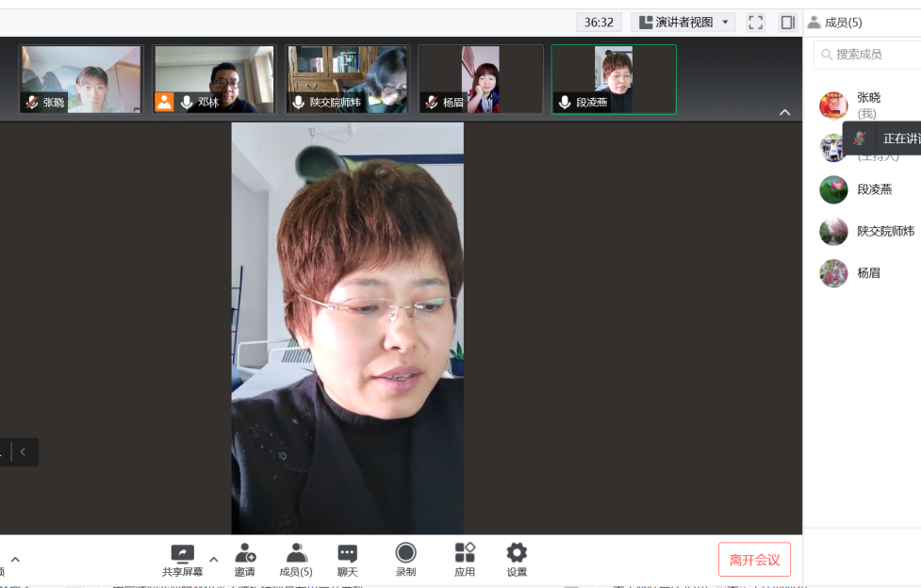921x588 pixels.
Task: Leave the meeting
Action: pos(754,560)
